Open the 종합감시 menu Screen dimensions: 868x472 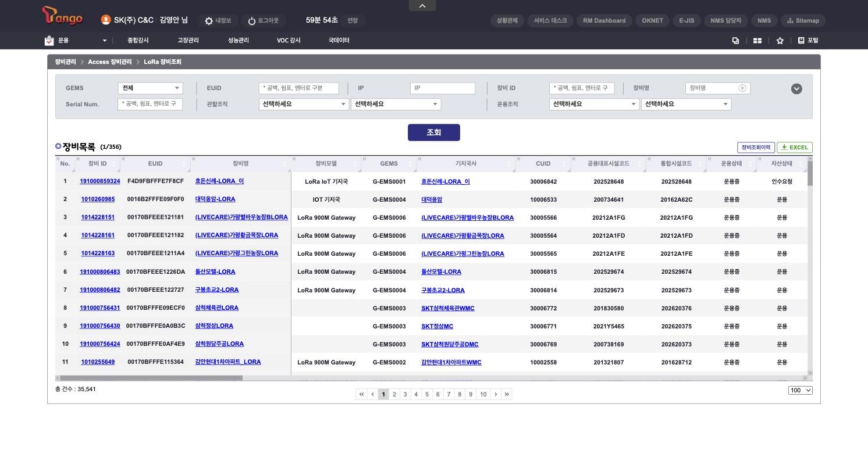(138, 41)
